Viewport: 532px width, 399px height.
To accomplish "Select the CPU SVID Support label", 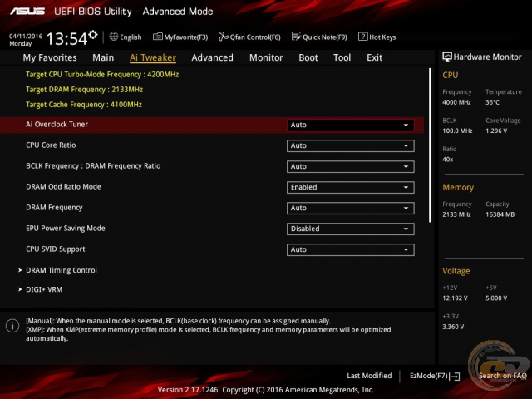I will [56, 249].
